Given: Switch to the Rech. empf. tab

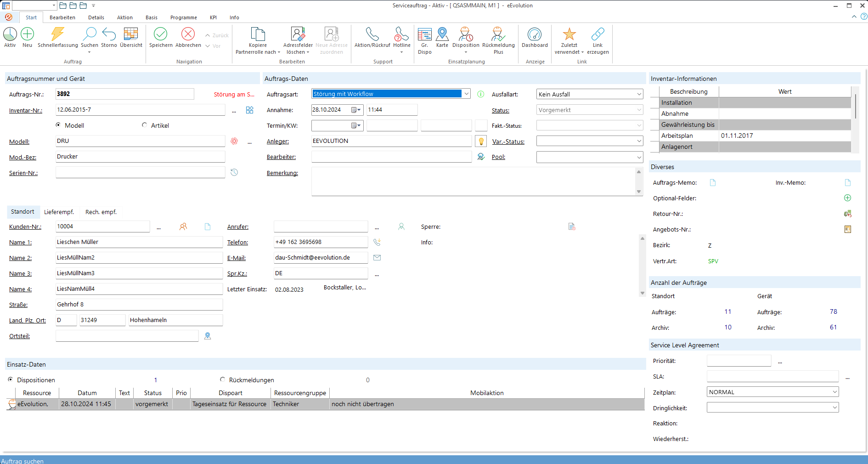Looking at the screenshot, I should tap(101, 212).
